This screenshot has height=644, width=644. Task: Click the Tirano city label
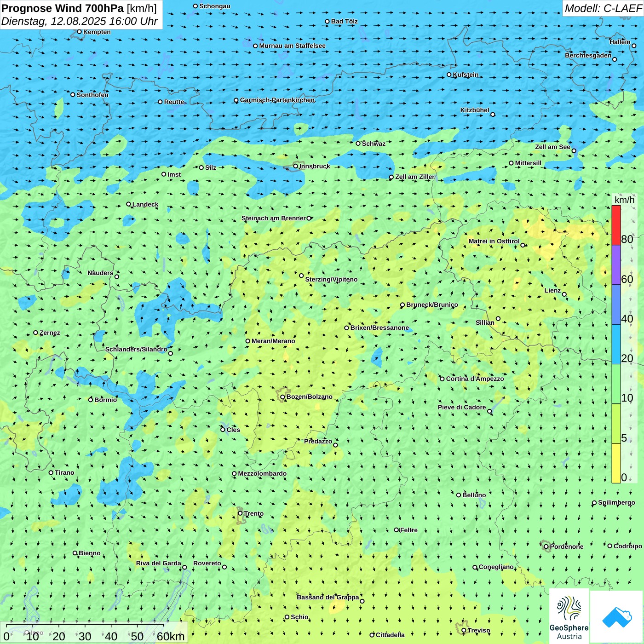[64, 472]
